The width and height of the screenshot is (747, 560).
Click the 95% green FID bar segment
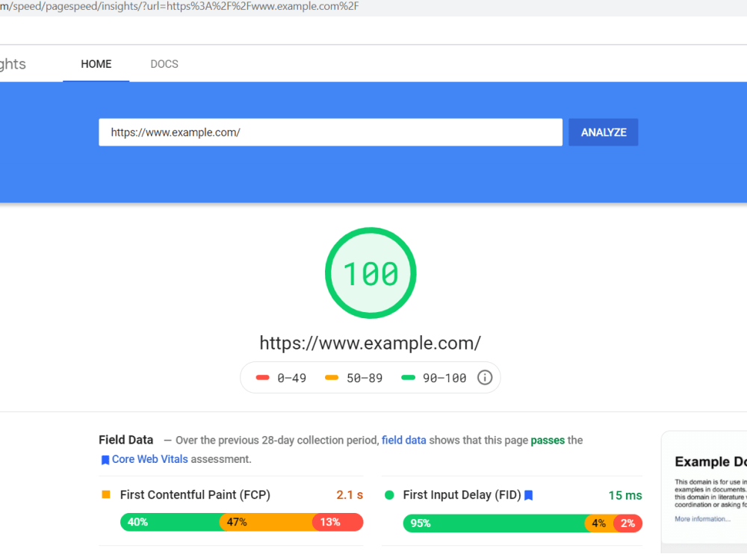click(494, 523)
